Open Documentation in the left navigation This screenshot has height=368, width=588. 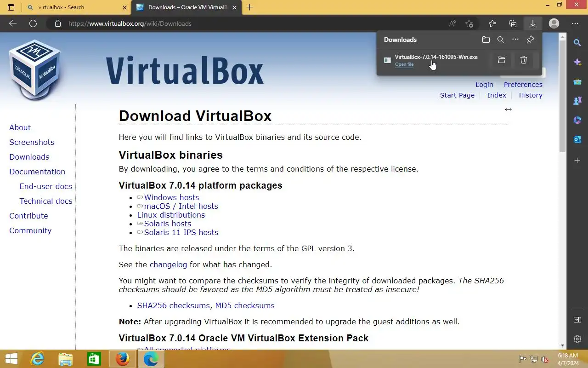tap(37, 172)
